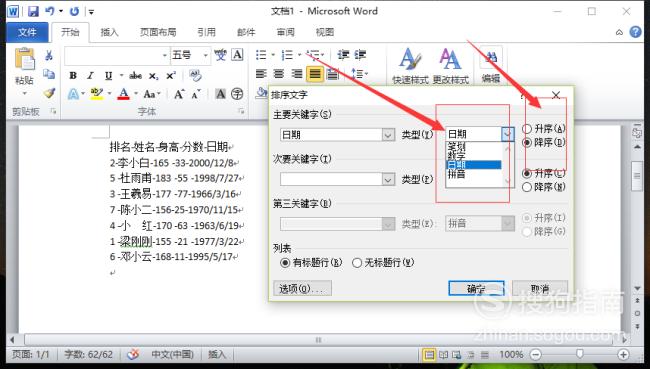This screenshot has height=369, width=650.
Task: Select primary key 降序(D) radio button
Action: [527, 143]
